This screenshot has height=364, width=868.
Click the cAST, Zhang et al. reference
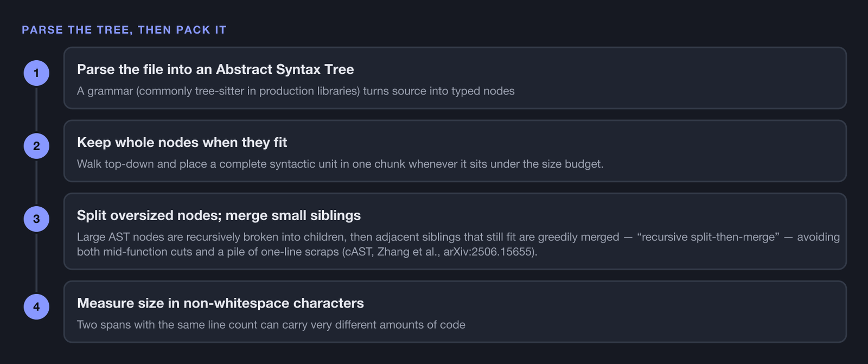coord(391,252)
